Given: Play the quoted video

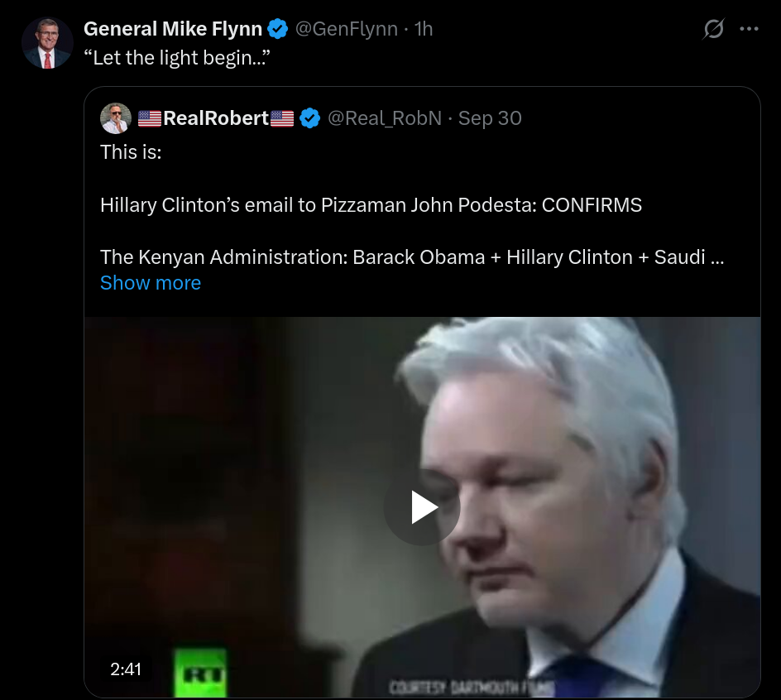Looking at the screenshot, I should click(x=421, y=507).
